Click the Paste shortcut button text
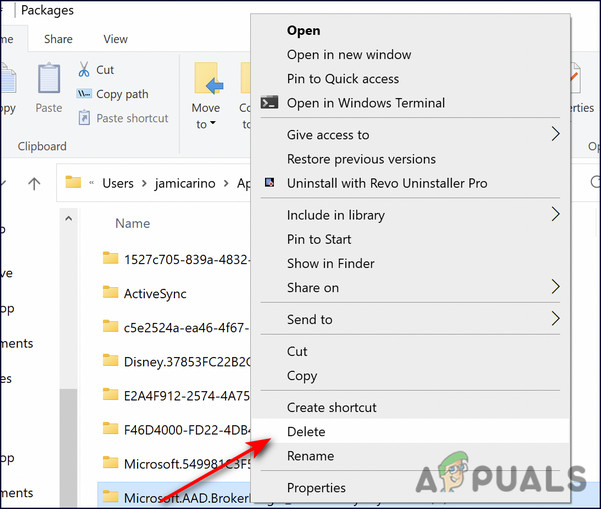The image size is (601, 509). (x=132, y=118)
